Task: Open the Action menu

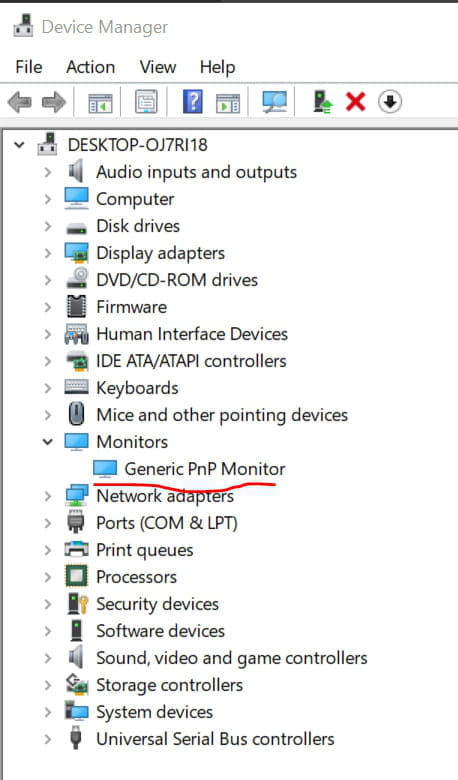Action: click(x=91, y=67)
